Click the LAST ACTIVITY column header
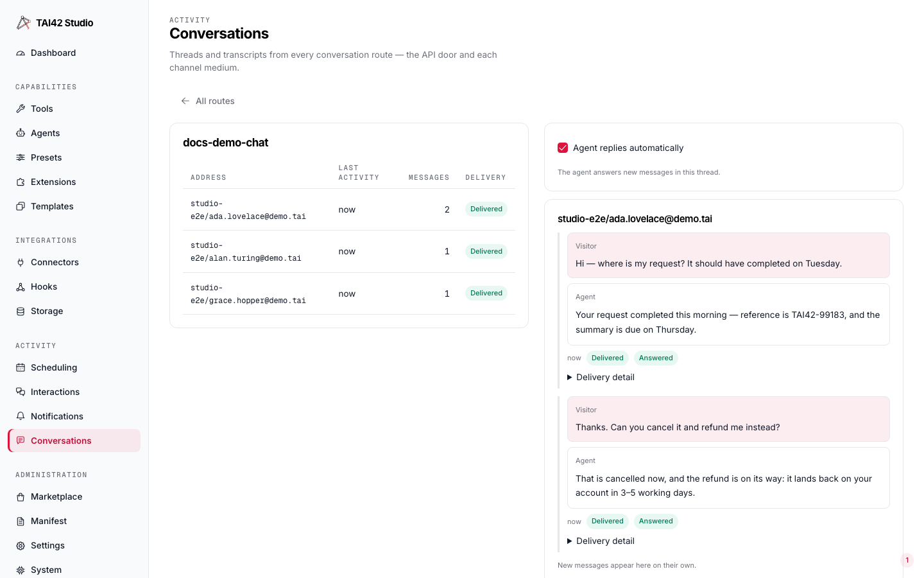The height and width of the screenshot is (578, 924). (x=359, y=173)
